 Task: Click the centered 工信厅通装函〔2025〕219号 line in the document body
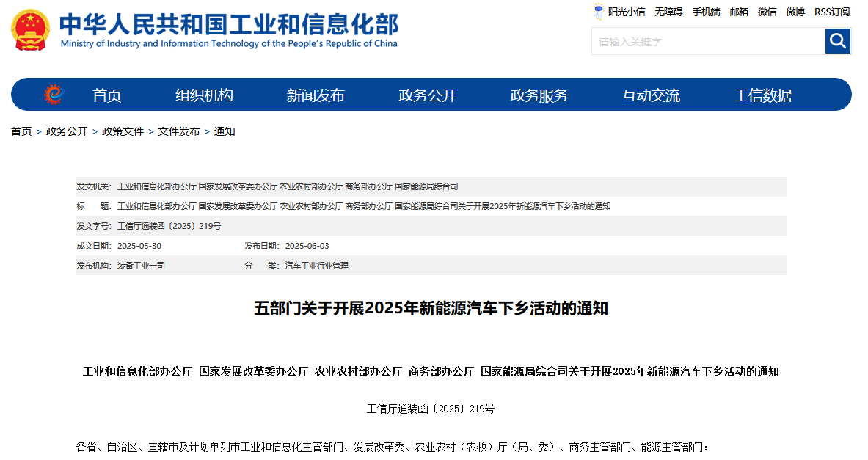point(431,409)
